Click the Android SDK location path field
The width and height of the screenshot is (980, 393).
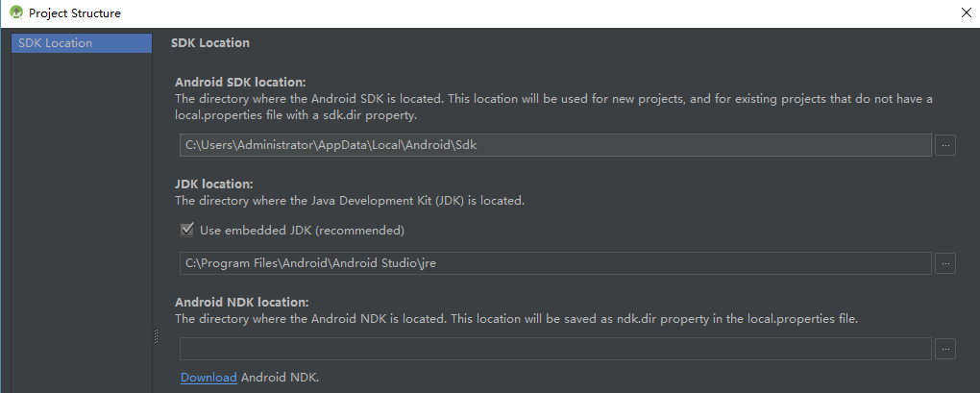click(x=555, y=145)
